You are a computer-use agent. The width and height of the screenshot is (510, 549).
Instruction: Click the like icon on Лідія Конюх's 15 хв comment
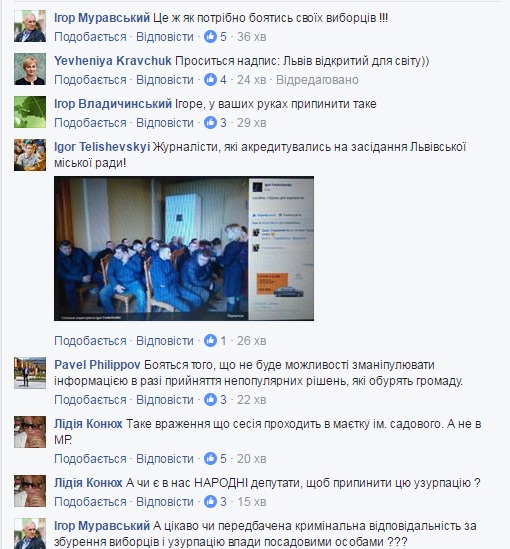210,502
